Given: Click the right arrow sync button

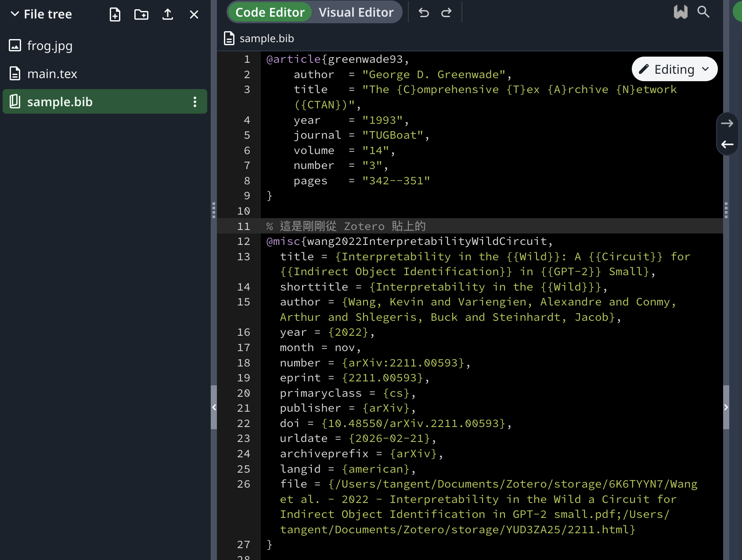Looking at the screenshot, I should click(727, 123).
